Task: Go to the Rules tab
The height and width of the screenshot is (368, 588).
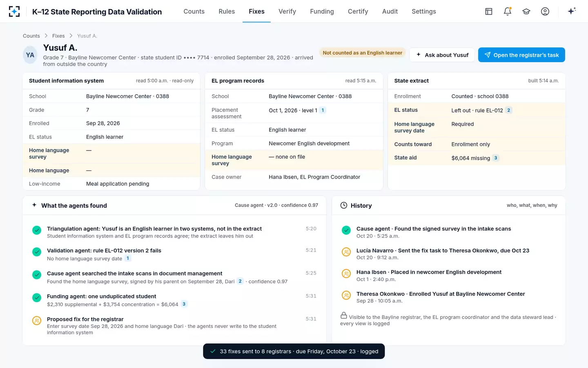Action: pyautogui.click(x=227, y=11)
